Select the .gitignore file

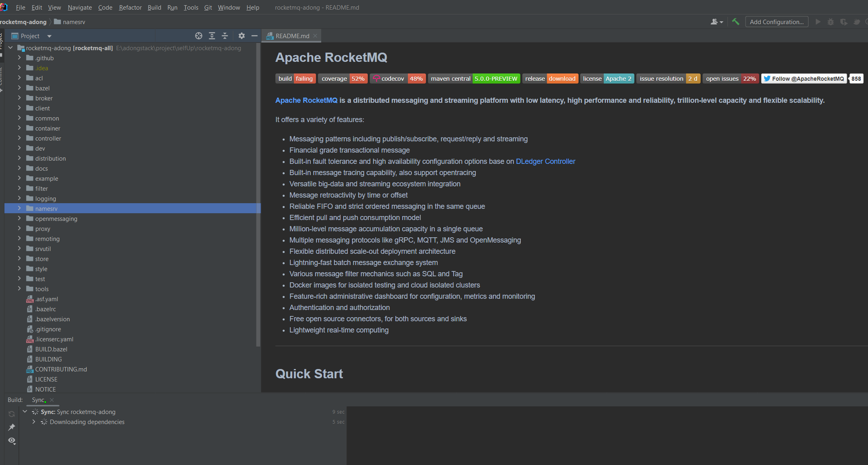coord(48,329)
